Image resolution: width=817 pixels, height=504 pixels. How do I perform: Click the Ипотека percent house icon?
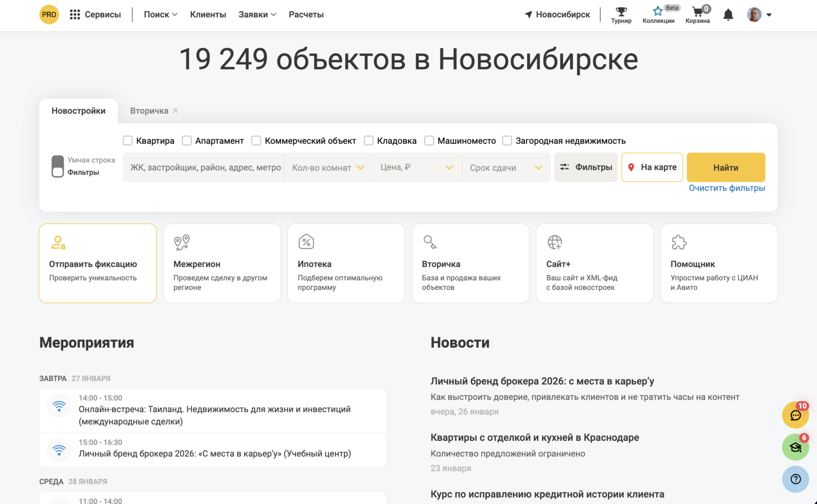306,242
